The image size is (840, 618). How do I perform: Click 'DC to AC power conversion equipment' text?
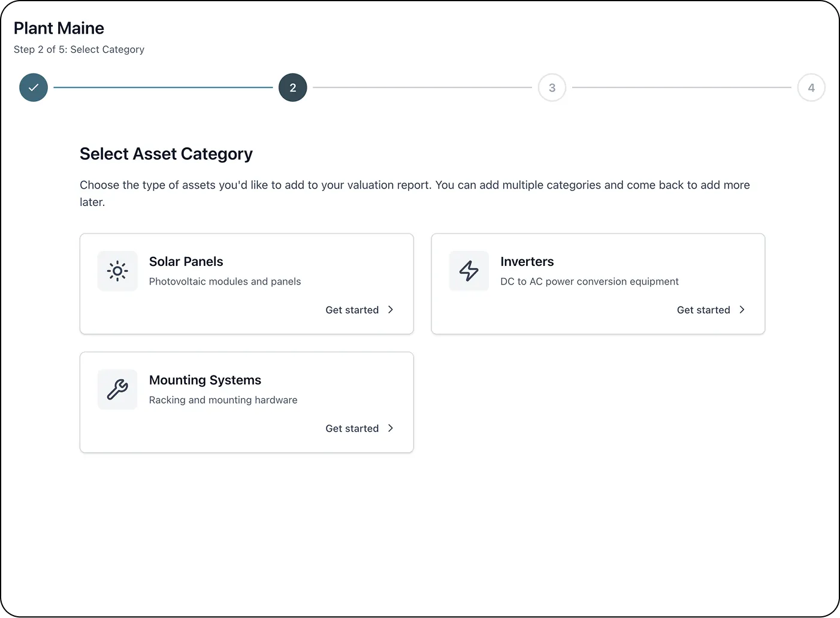coord(590,281)
